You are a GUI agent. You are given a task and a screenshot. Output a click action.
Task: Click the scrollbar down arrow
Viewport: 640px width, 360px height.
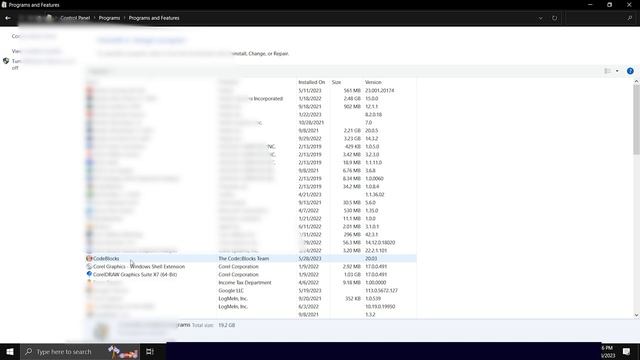tap(636, 315)
